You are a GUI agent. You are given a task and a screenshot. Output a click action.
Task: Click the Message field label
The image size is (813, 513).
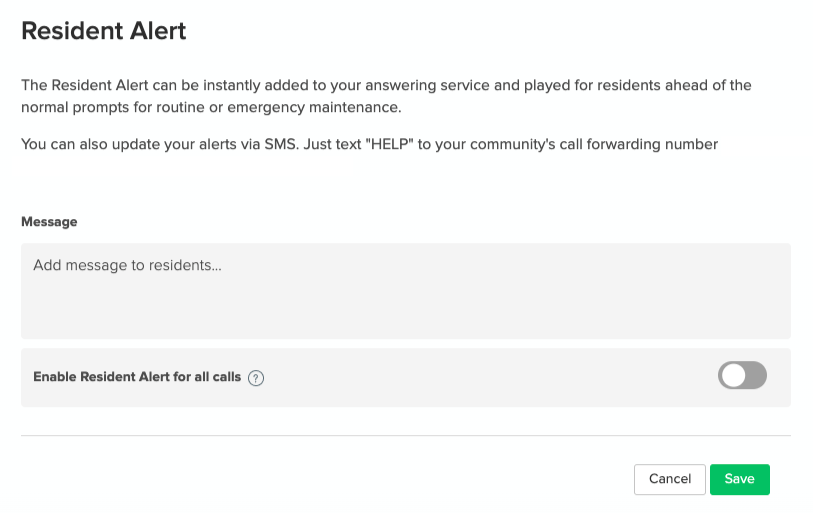[49, 221]
